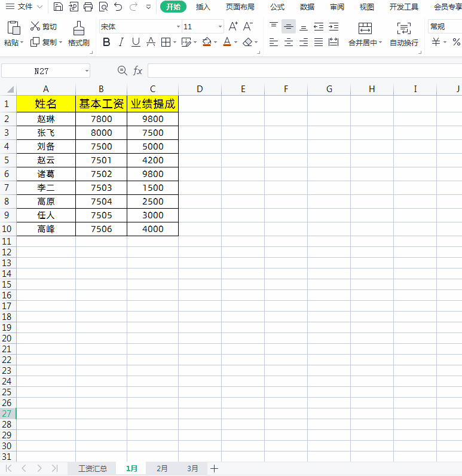462x476 pixels.
Task: Switch to the 开发工具 ribbon tab
Action: (x=404, y=7)
